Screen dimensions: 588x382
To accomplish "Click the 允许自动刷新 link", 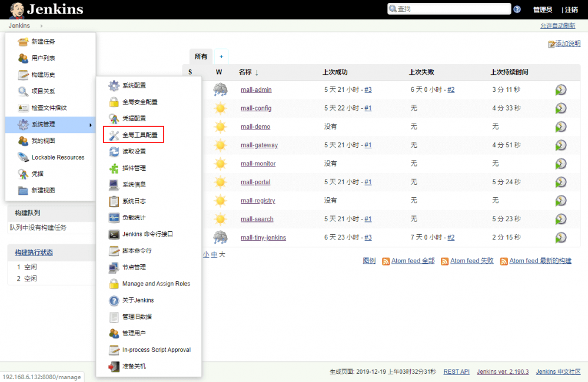I will [557, 25].
